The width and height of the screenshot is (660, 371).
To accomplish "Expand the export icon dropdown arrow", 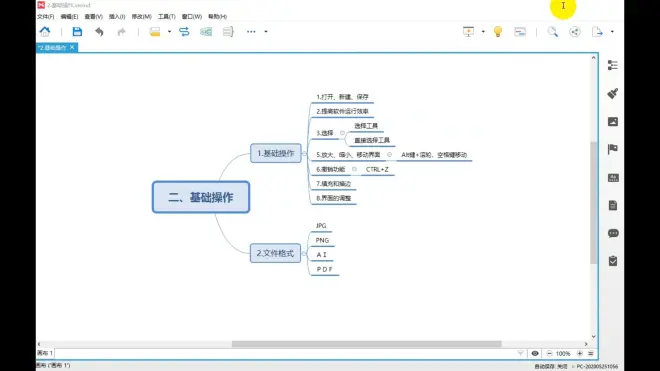I will [612, 32].
